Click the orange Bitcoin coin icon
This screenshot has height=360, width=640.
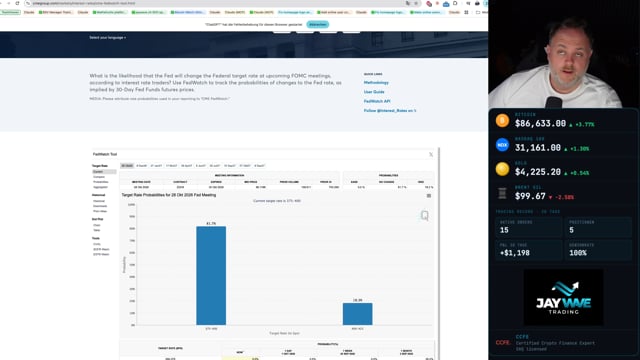click(x=502, y=120)
